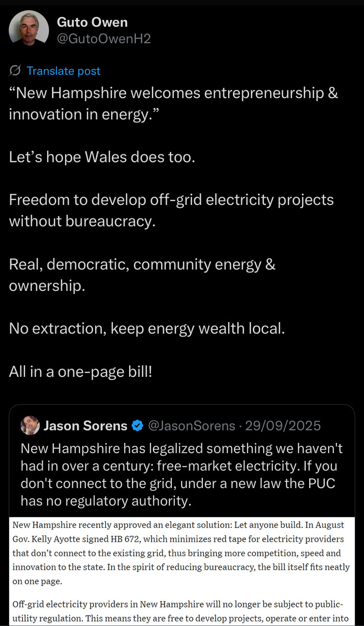
Task: Click the article paragraph beginning "Off-grid electricity providers"
Action: click(x=178, y=611)
